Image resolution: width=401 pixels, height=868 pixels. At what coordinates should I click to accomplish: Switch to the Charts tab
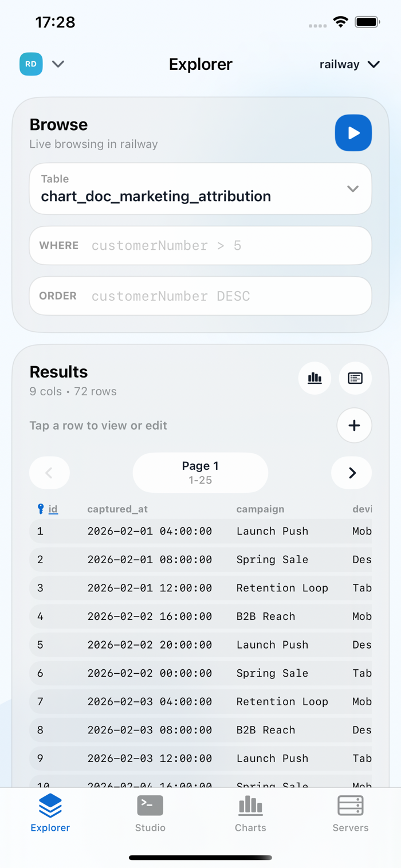click(x=250, y=814)
